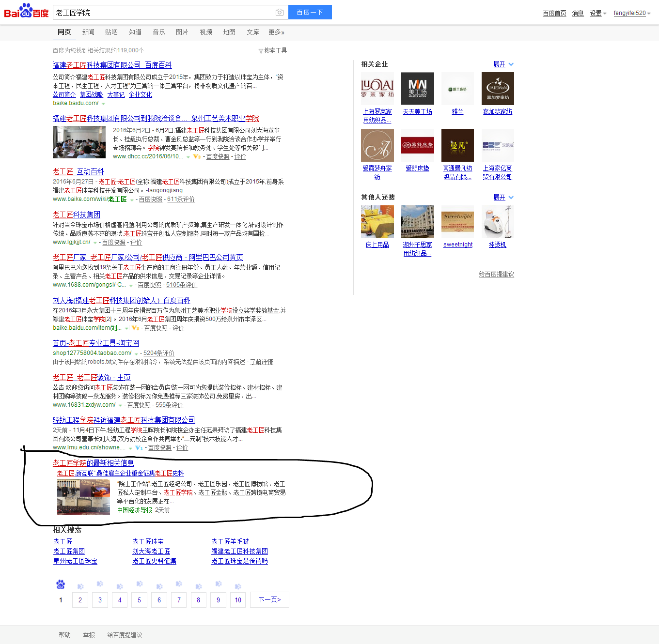Open the 集团战略 sublink
This screenshot has width=659, height=644.
click(x=91, y=94)
